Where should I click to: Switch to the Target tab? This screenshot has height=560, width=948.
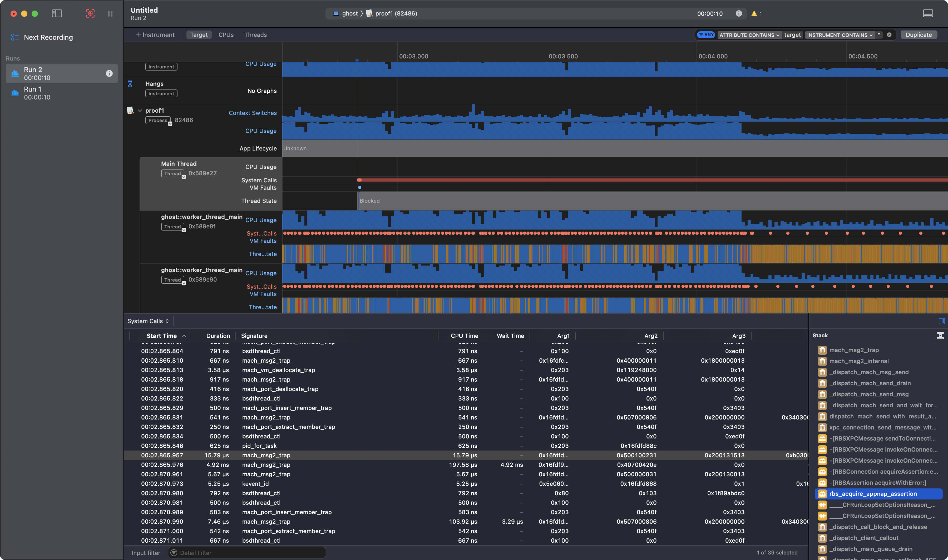199,35
